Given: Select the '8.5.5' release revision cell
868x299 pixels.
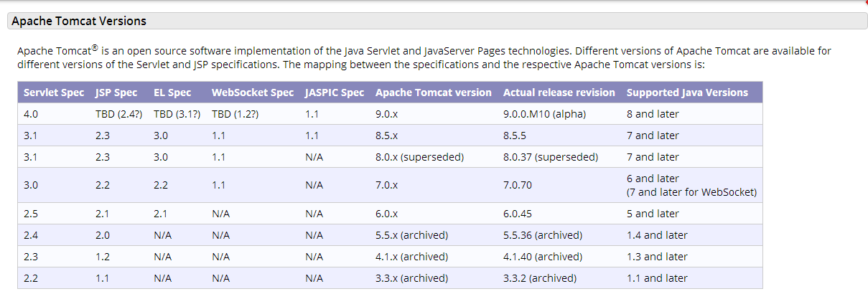Looking at the screenshot, I should pyautogui.click(x=516, y=136).
